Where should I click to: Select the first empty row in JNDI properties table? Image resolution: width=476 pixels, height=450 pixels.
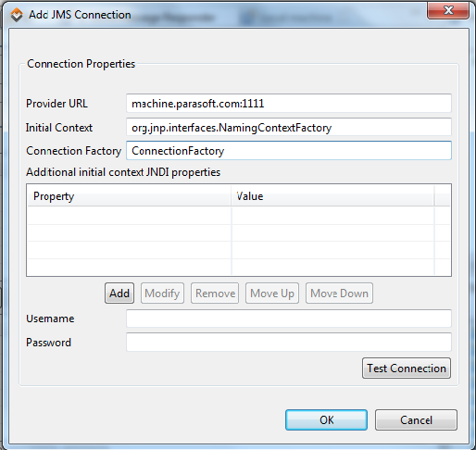coord(231,216)
